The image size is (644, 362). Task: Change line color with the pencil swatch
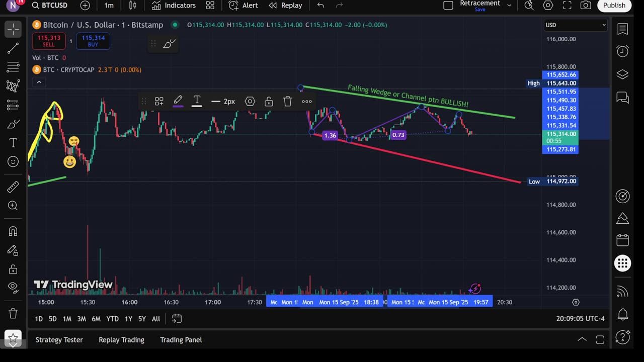178,102
